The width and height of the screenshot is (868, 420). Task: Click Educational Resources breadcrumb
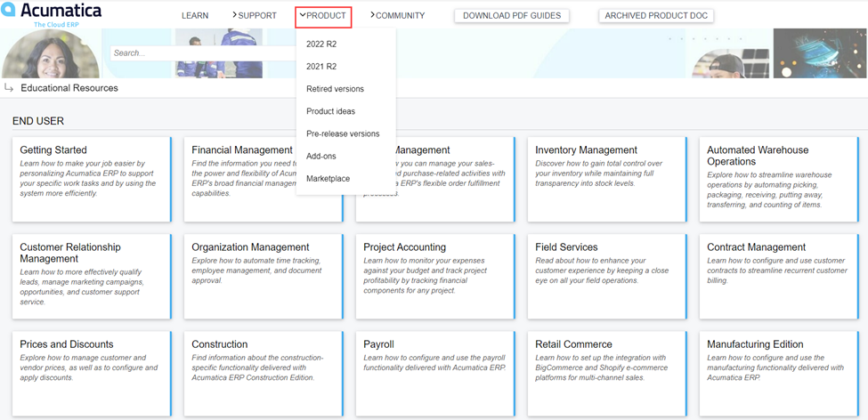click(69, 88)
